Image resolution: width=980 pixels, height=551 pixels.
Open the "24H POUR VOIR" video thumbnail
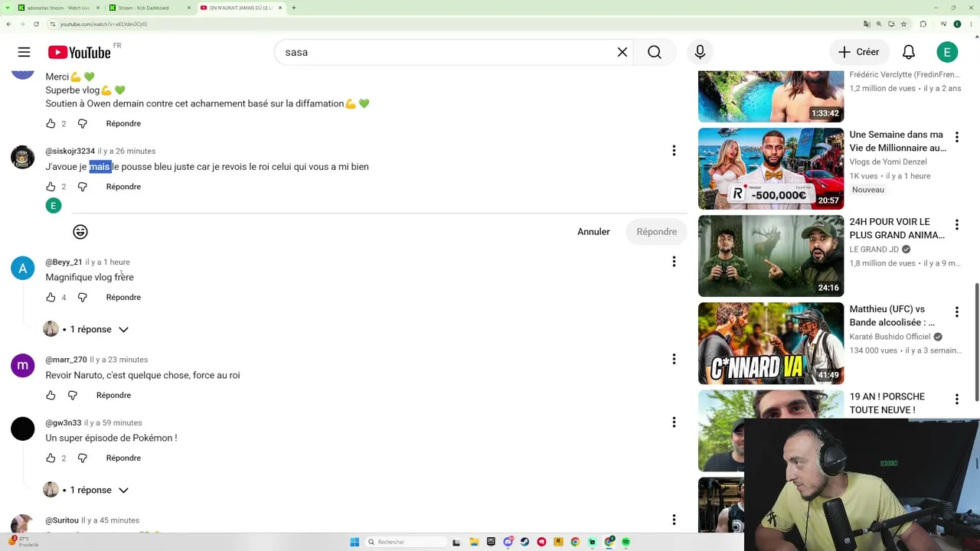771,256
